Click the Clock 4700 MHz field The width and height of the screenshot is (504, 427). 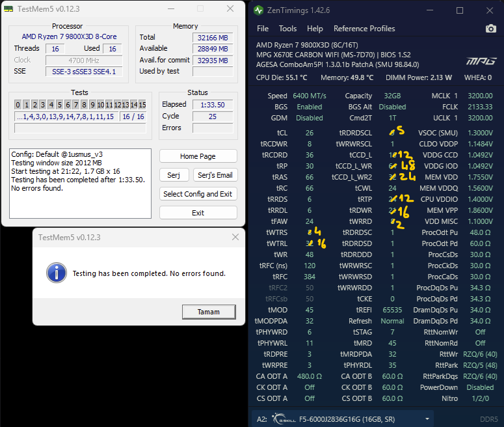(84, 61)
